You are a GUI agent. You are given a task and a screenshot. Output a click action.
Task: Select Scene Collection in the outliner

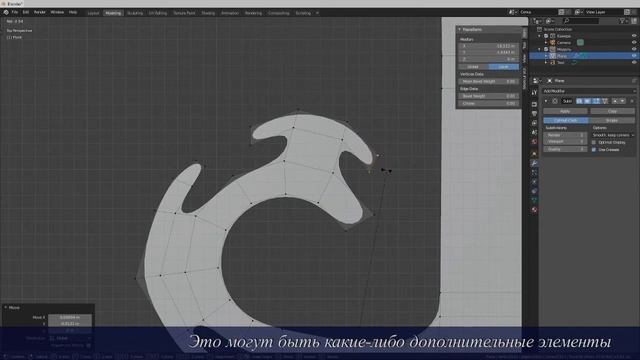(558, 29)
